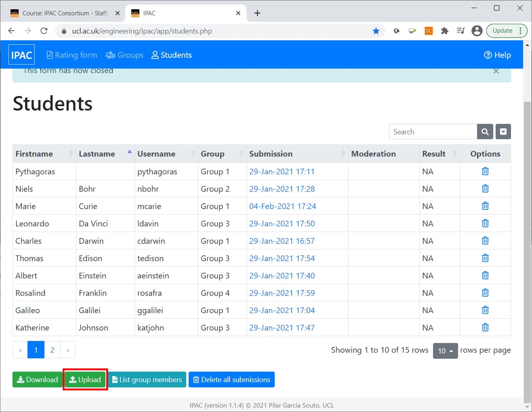Open rows per page dropdown
Screen dimensions: 532x412
click(445, 351)
